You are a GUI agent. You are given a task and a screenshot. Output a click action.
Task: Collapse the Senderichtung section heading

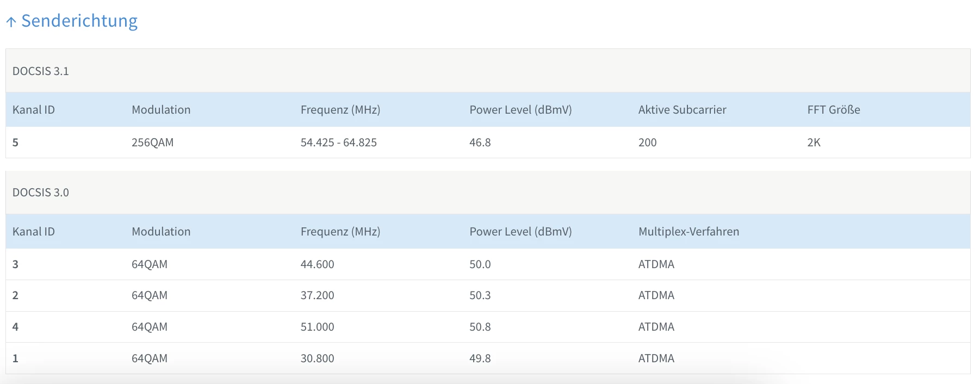click(x=79, y=21)
